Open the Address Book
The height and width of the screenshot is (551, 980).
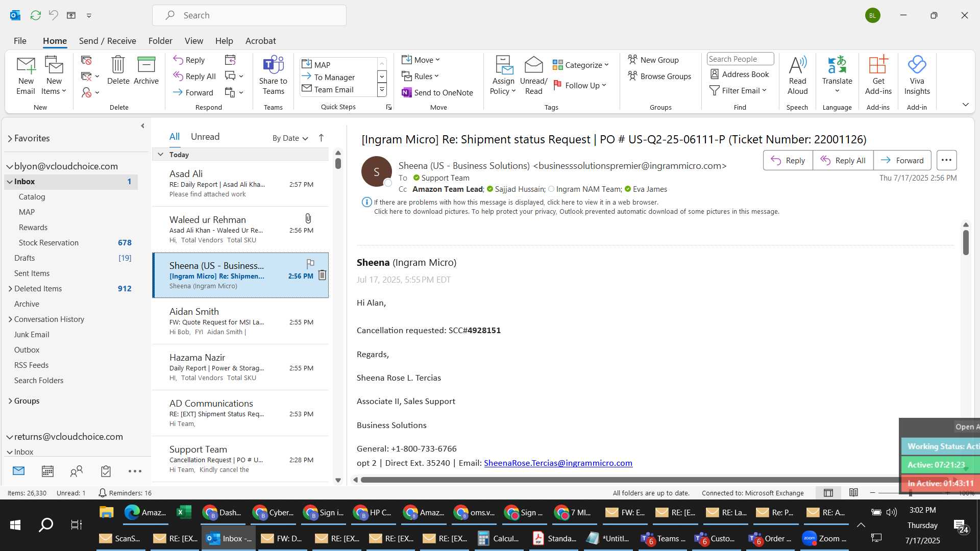740,74
